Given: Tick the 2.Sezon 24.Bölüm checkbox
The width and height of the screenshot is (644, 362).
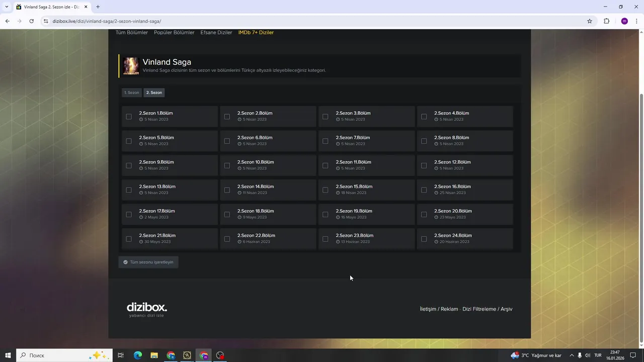Looking at the screenshot, I should coord(424,239).
